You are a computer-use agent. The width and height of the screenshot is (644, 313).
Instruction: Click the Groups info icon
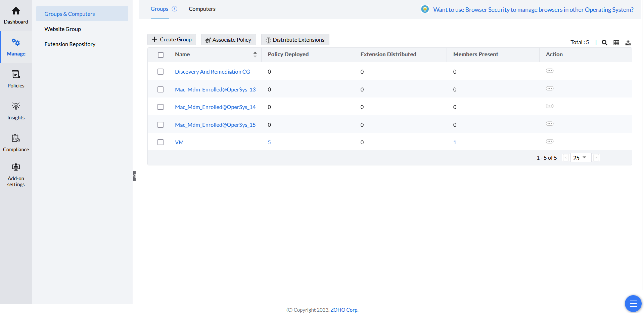pyautogui.click(x=175, y=9)
